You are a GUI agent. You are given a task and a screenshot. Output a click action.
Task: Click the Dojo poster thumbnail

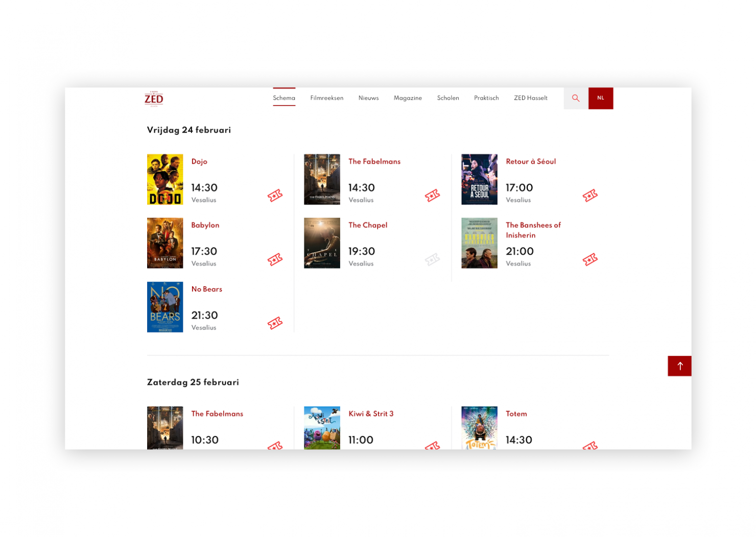point(165,179)
